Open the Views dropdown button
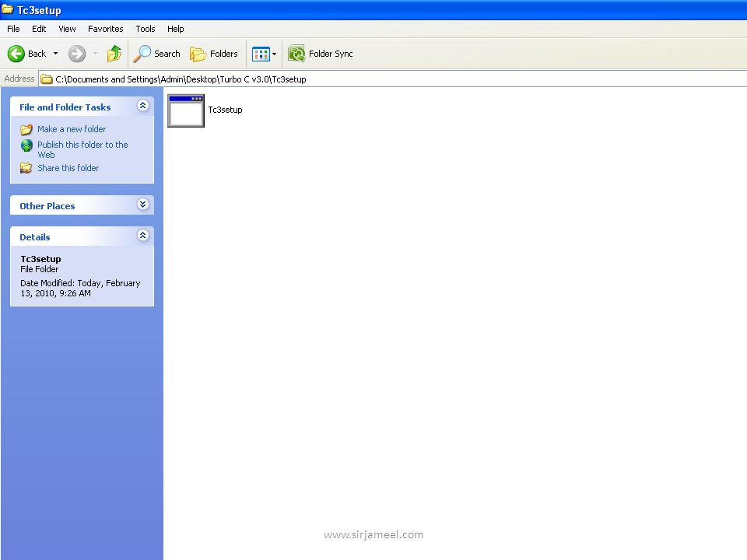The height and width of the screenshot is (560, 747). (264, 54)
